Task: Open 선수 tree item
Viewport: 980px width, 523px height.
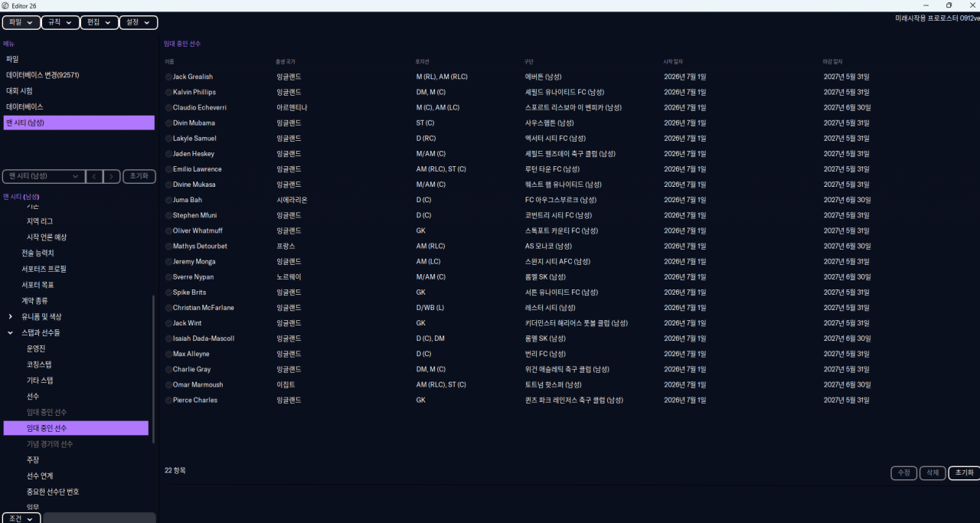Action: (x=33, y=397)
